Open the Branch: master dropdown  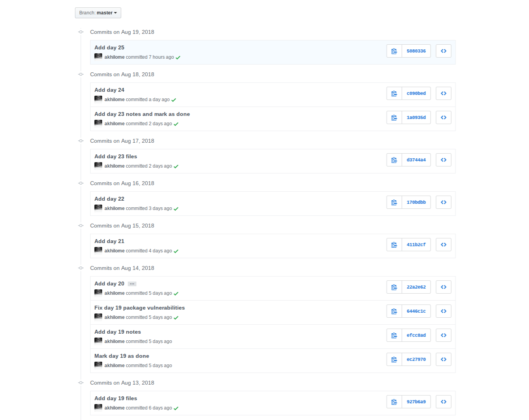point(98,13)
